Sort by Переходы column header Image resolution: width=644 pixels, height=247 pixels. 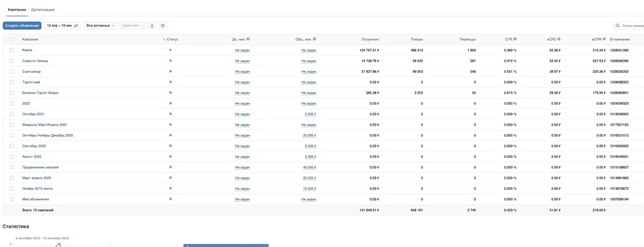tap(467, 39)
